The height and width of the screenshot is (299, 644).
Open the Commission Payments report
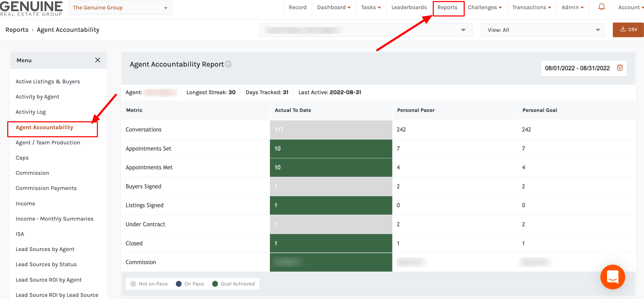[46, 188]
